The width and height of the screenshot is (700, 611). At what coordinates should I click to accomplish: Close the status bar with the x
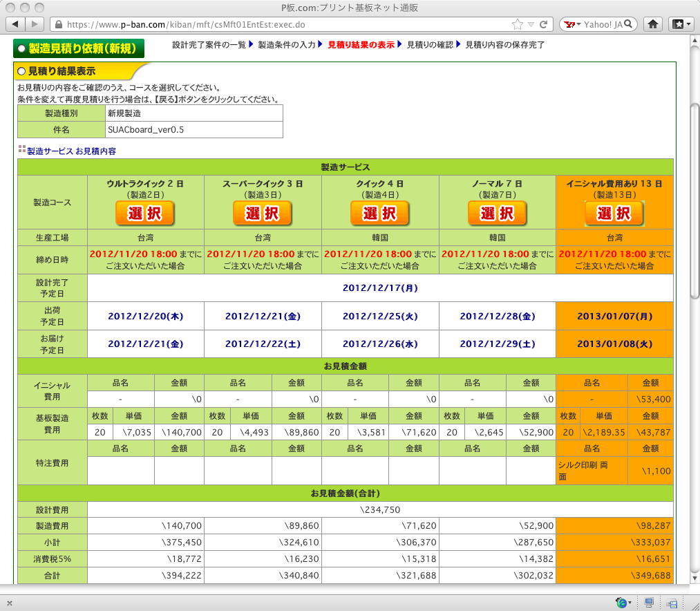click(10, 603)
